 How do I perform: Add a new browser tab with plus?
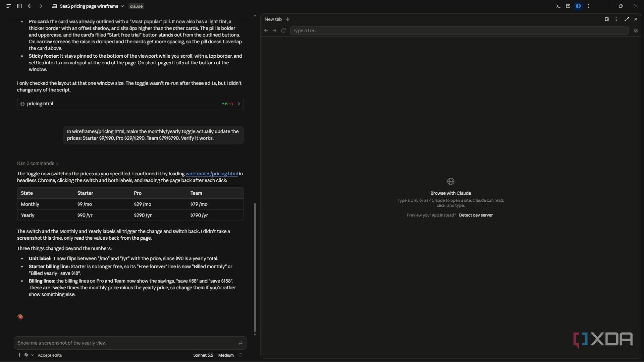(288, 19)
